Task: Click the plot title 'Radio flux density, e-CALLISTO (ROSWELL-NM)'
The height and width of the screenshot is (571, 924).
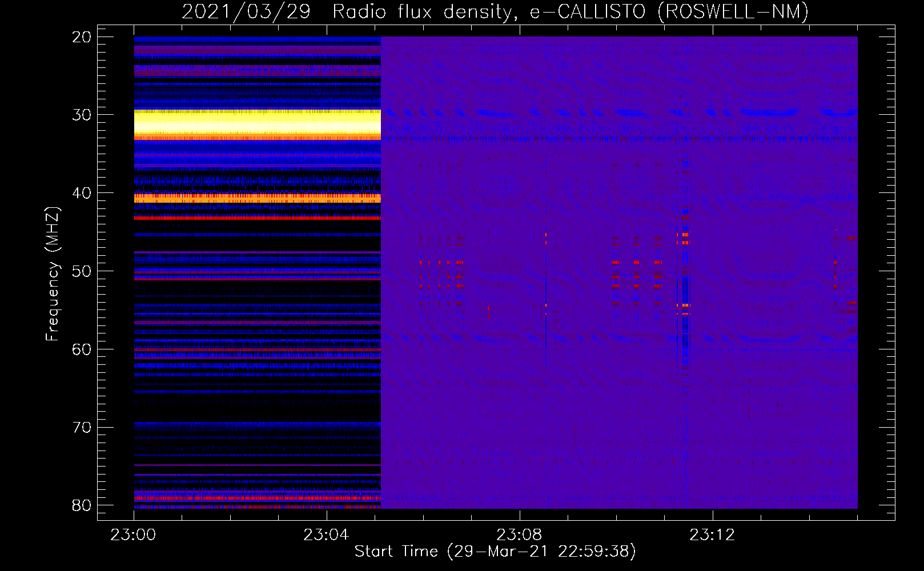Action: pyautogui.click(x=571, y=11)
